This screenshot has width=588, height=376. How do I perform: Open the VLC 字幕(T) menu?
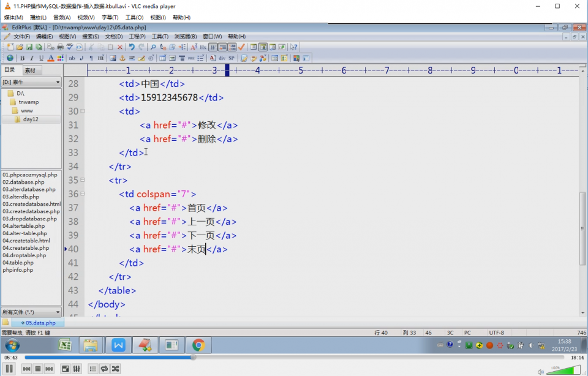click(x=110, y=17)
